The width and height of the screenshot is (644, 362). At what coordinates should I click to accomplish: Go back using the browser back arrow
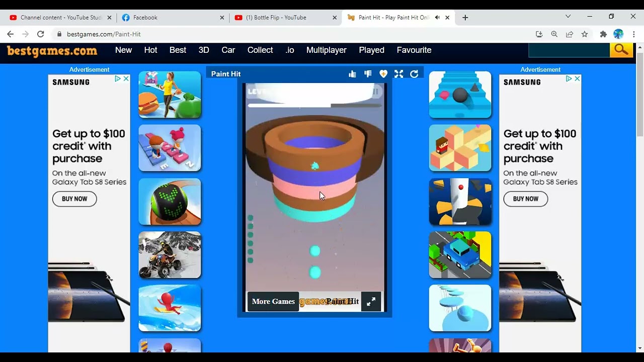10,34
